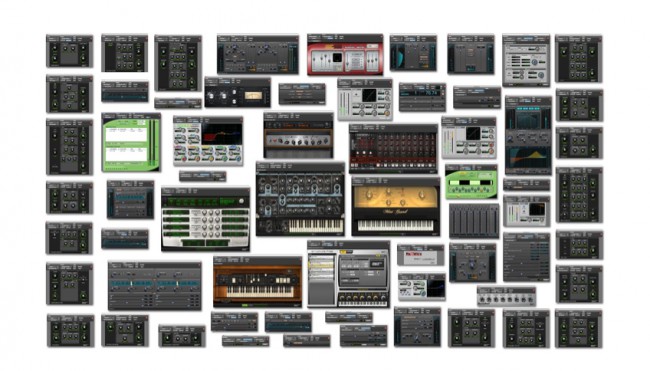This screenshot has width=650, height=371.
Task: Click the cyan digital time readout plug-in
Action: click(422, 97)
